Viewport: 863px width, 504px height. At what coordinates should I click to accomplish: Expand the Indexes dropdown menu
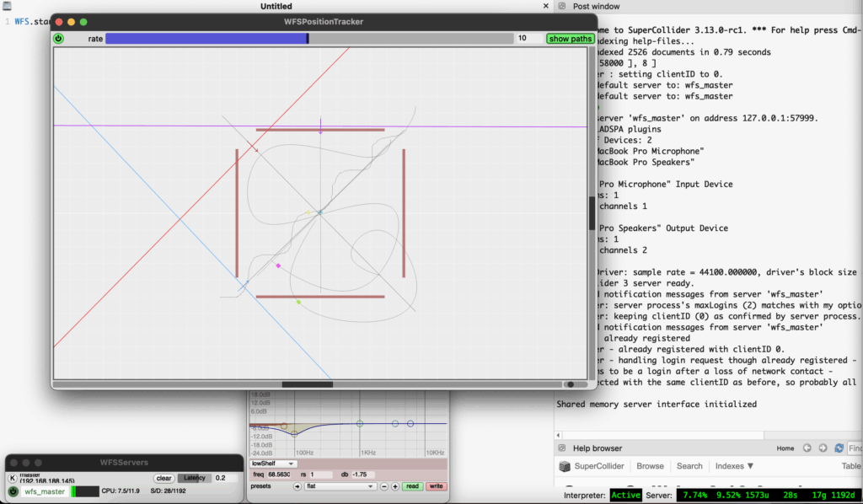click(734, 466)
